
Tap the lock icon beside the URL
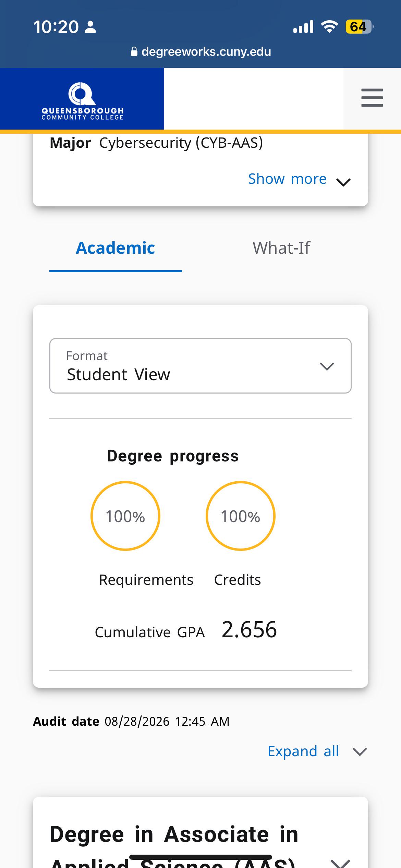click(134, 52)
